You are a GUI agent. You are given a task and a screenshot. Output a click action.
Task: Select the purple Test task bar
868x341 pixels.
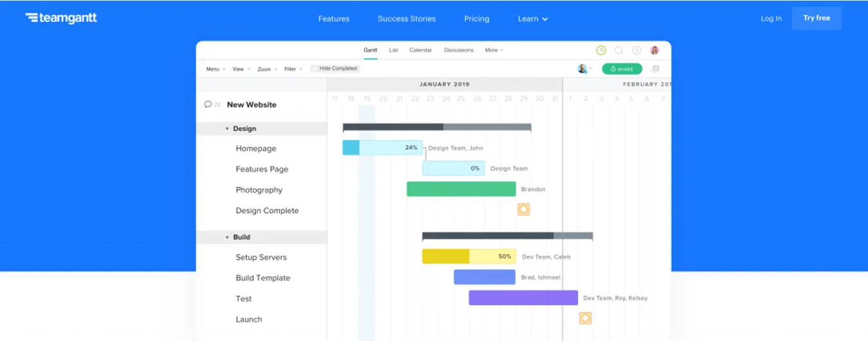pyautogui.click(x=523, y=298)
